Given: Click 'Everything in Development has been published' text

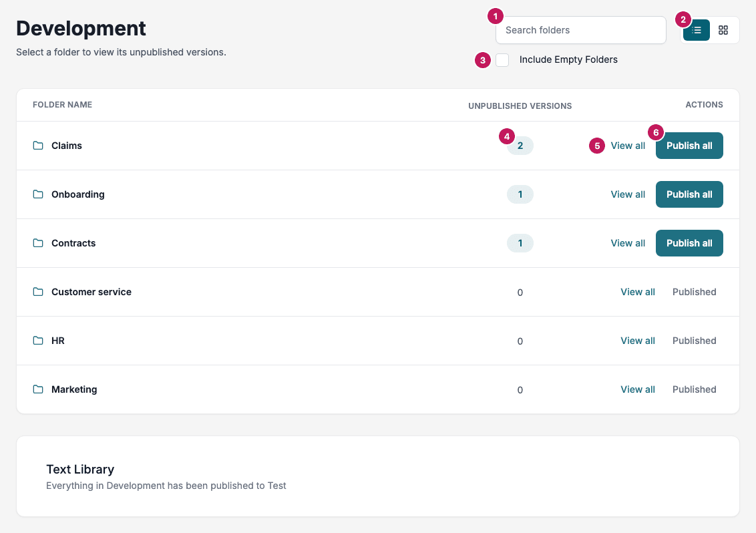Looking at the screenshot, I should point(166,486).
